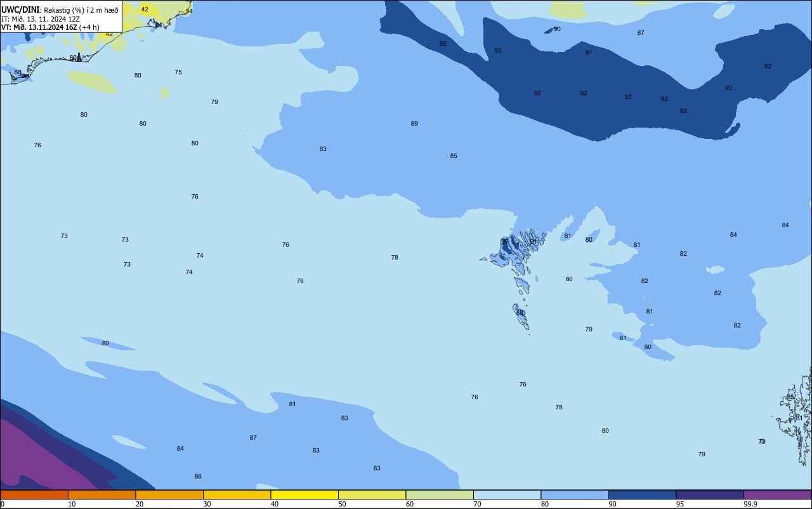Click the '99.9' legend tick label
This screenshot has width=812, height=509.
point(751,504)
